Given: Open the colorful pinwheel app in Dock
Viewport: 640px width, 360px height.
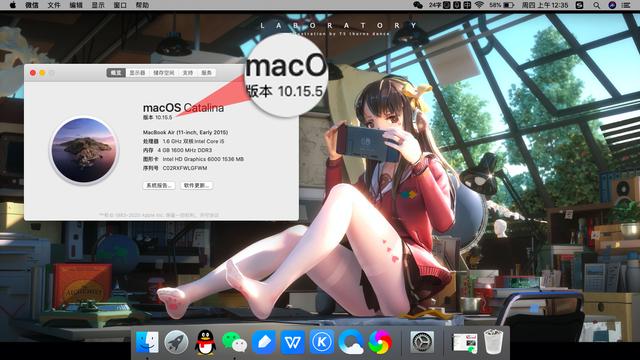Looking at the screenshot, I should [x=380, y=342].
